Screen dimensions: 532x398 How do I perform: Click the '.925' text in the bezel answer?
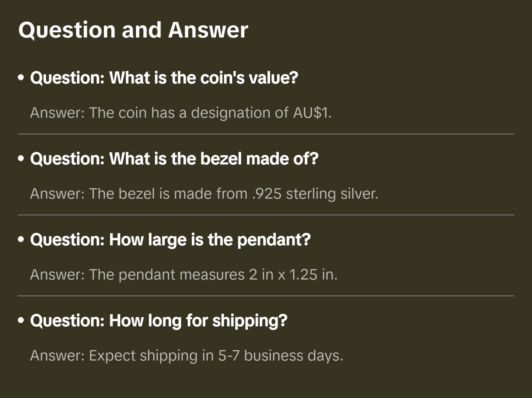[266, 194]
